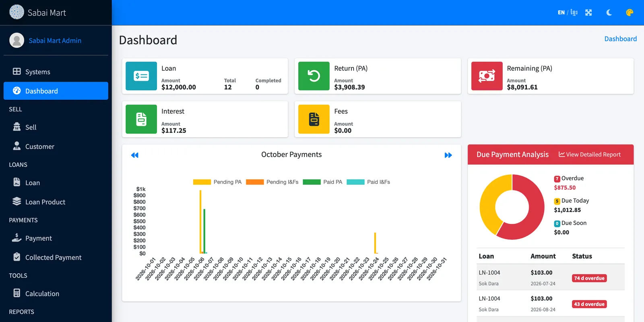Open the Payment sidebar item
Viewport: 644px width, 322px height.
pos(56,238)
